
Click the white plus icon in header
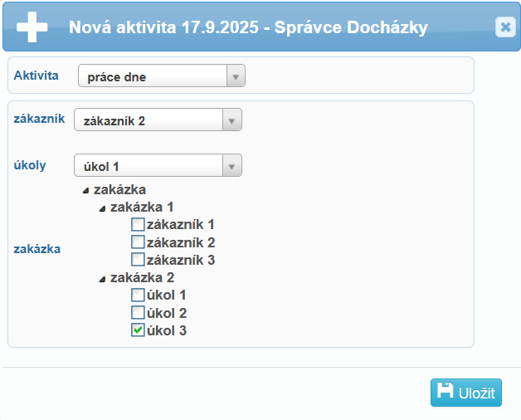click(32, 27)
